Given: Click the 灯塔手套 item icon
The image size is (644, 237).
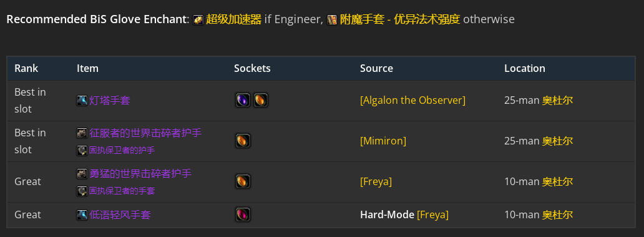Looking at the screenshot, I should pyautogui.click(x=82, y=101).
